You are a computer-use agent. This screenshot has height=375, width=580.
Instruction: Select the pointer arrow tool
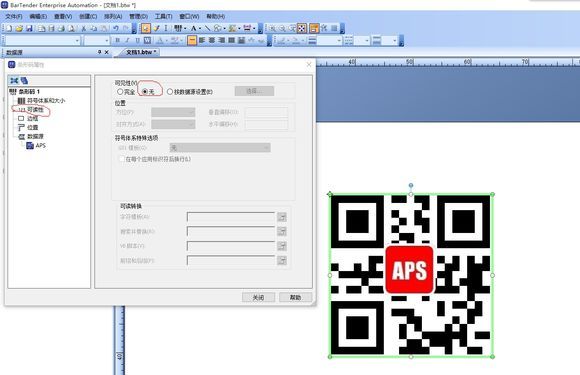coord(146,28)
